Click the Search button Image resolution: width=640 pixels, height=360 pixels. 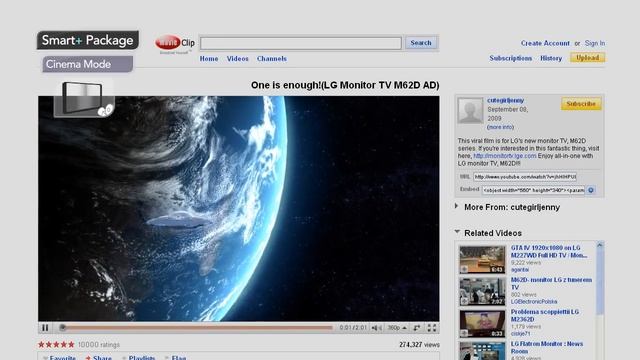click(x=421, y=42)
